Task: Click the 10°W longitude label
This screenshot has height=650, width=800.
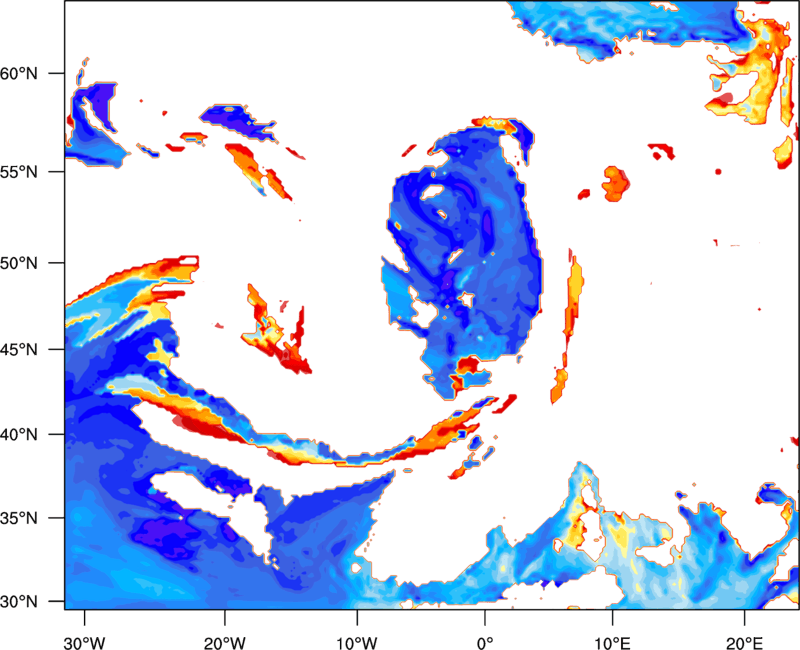Action: pos(357,643)
